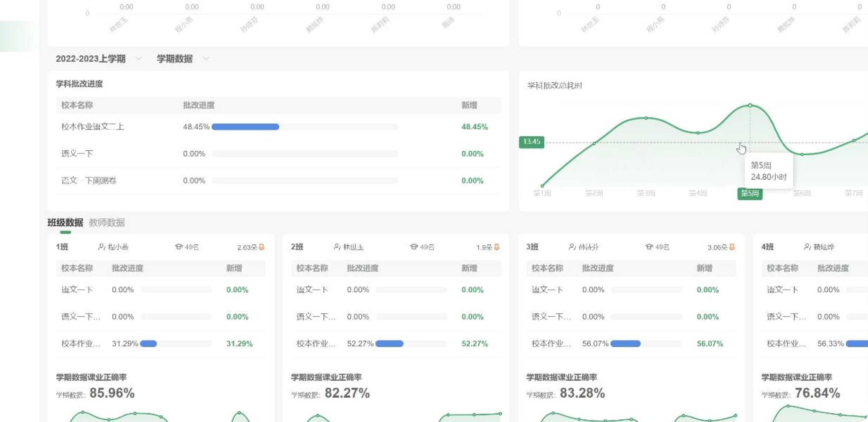Click the 第3周 data point on the chart
The height and width of the screenshot is (422, 868).
[646, 118]
